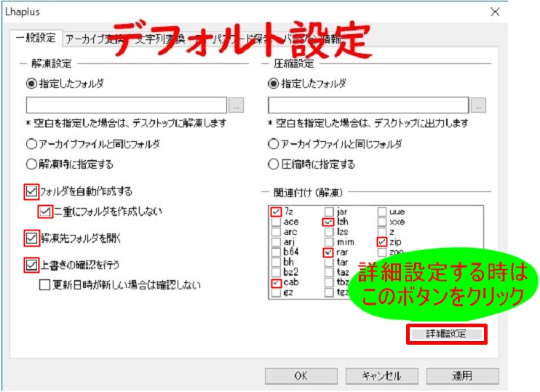Switch to the アーカイブ変換 tab
Viewport: 540px width, 392px height.
coord(95,39)
